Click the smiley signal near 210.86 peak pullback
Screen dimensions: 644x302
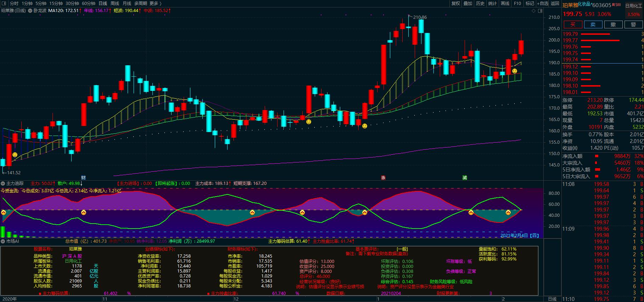click(x=515, y=71)
